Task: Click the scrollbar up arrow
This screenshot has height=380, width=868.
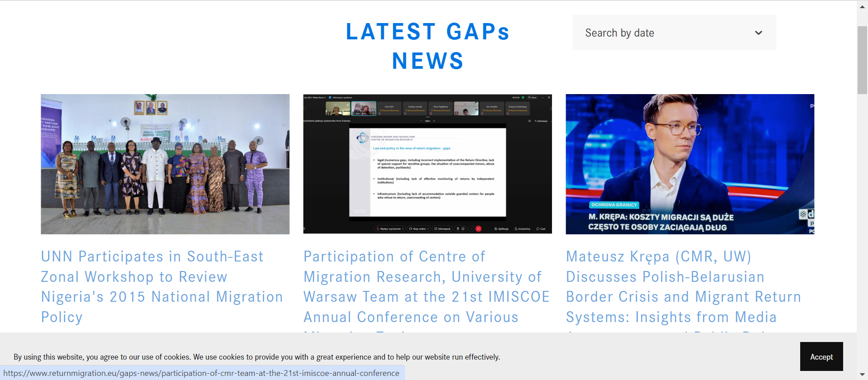Action: [x=862, y=7]
